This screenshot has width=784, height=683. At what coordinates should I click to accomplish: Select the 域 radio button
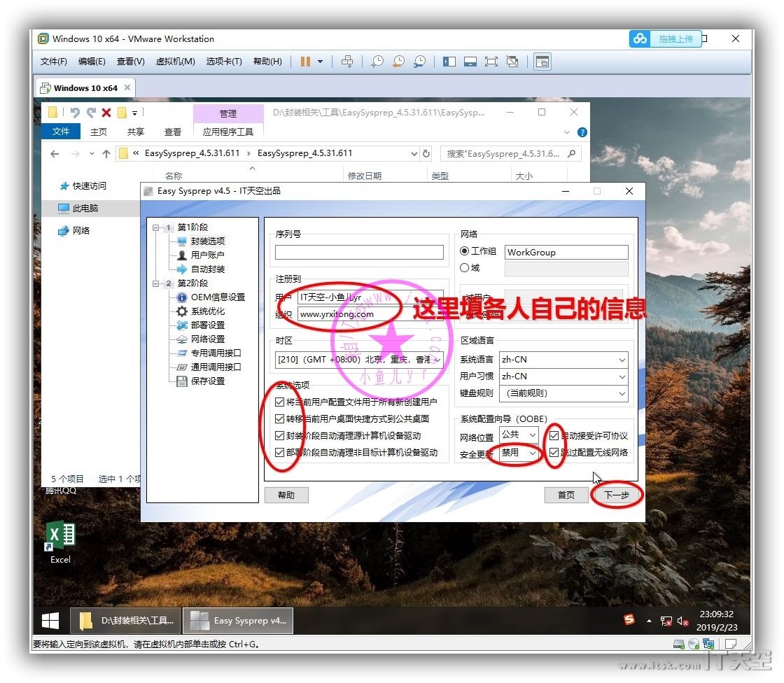[465, 268]
